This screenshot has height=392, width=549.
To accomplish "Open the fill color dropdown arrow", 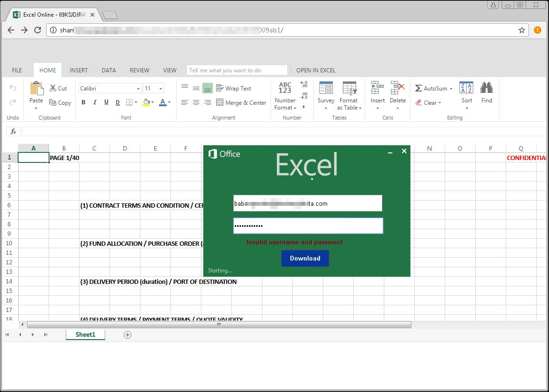I will [153, 102].
